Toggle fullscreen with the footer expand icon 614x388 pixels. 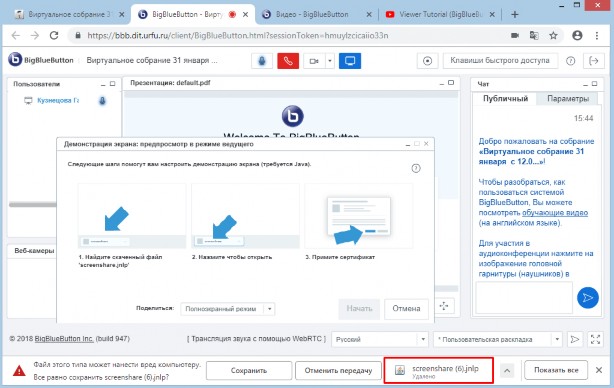595,339
